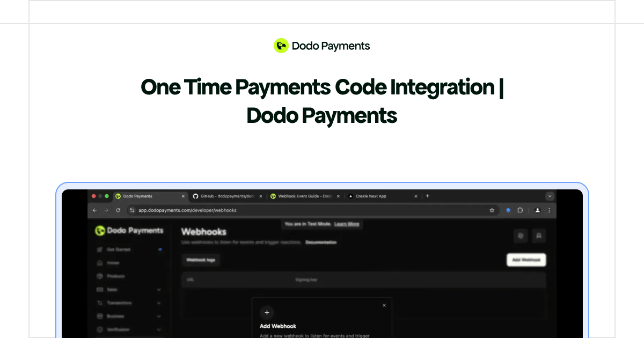Open the browser extensions puzzle icon

(x=520, y=210)
